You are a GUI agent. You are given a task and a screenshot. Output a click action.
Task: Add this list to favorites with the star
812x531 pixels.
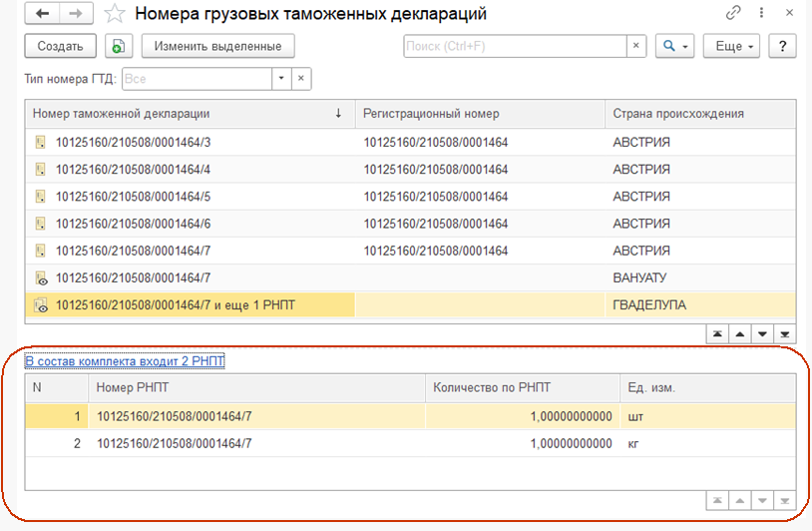116,14
